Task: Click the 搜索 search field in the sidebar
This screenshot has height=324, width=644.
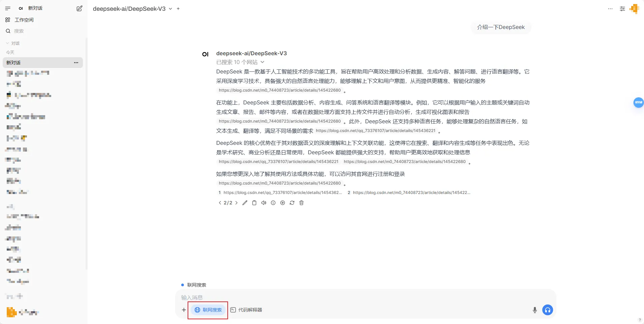Action: 44,31
